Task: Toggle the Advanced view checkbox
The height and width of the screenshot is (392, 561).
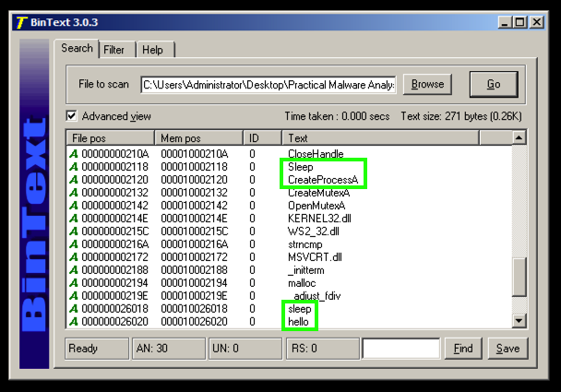Action: tap(72, 116)
